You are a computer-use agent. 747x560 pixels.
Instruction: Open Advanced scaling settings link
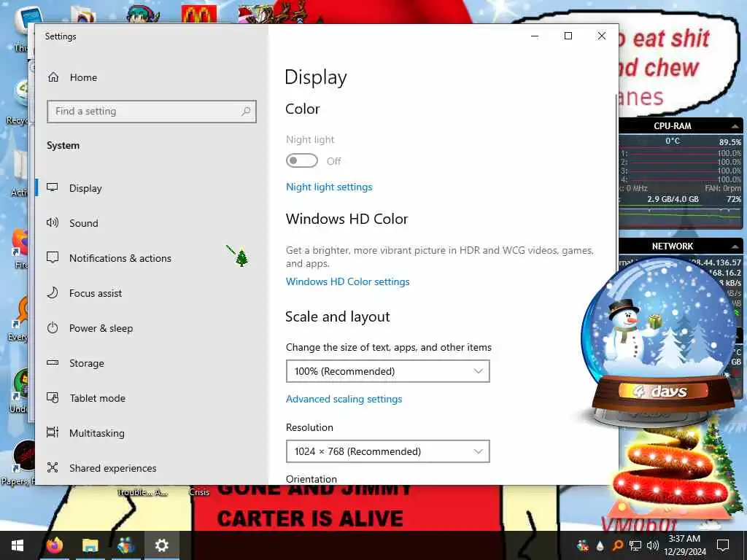344,399
